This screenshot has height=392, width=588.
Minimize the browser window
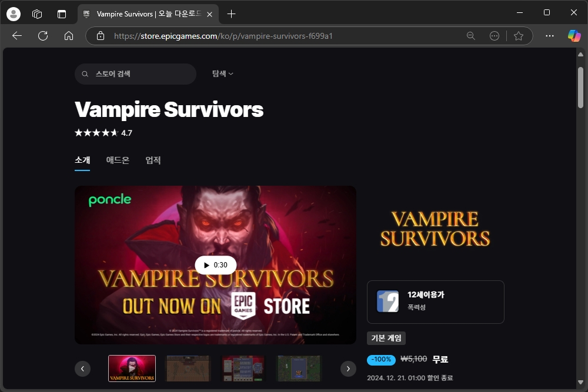click(520, 12)
